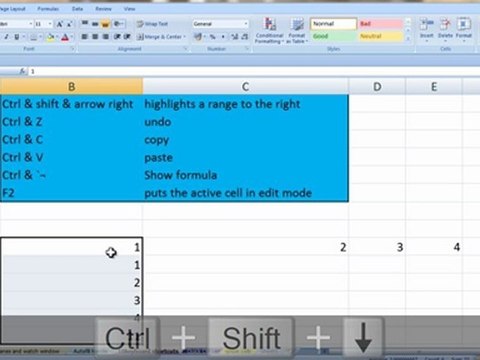Open the Number dialog launcher
The height and width of the screenshot is (360, 480).
pyautogui.click(x=247, y=49)
